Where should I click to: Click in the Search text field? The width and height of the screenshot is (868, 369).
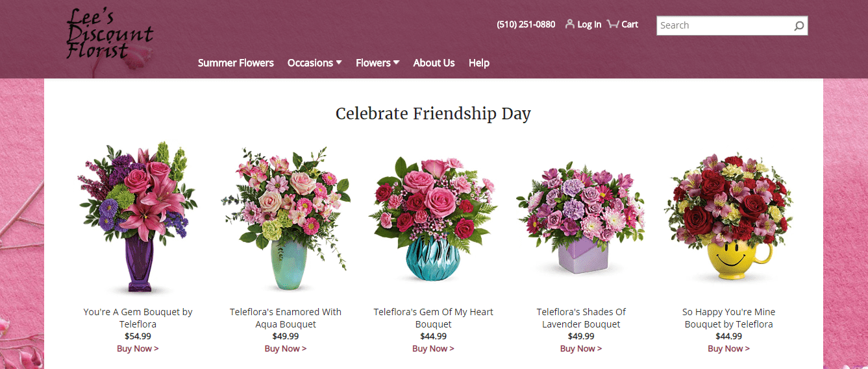(x=724, y=25)
